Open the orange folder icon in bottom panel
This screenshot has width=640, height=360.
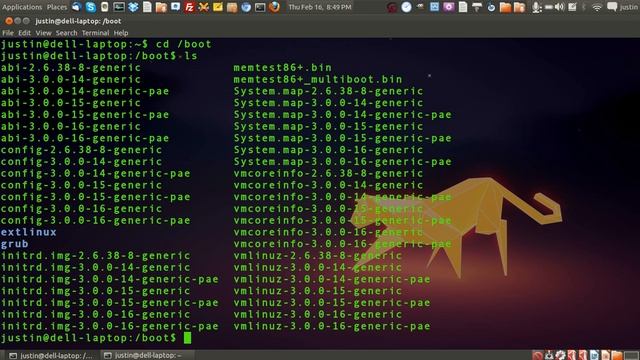pos(617,355)
